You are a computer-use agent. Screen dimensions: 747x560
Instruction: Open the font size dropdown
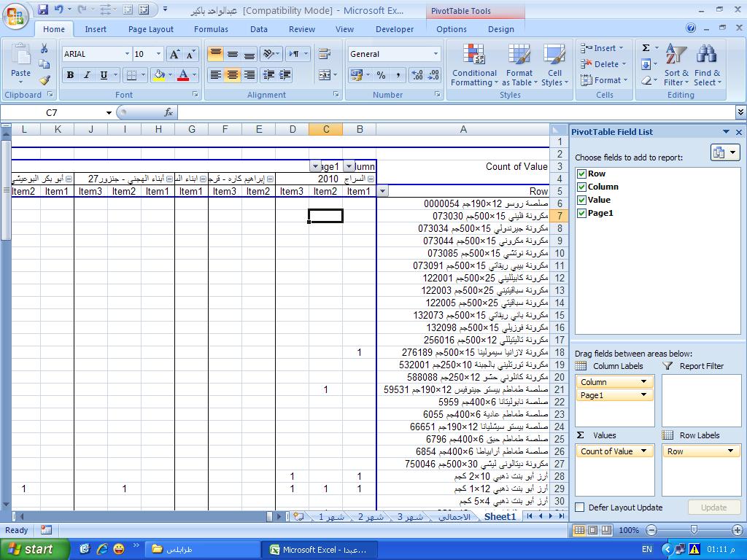(158, 54)
